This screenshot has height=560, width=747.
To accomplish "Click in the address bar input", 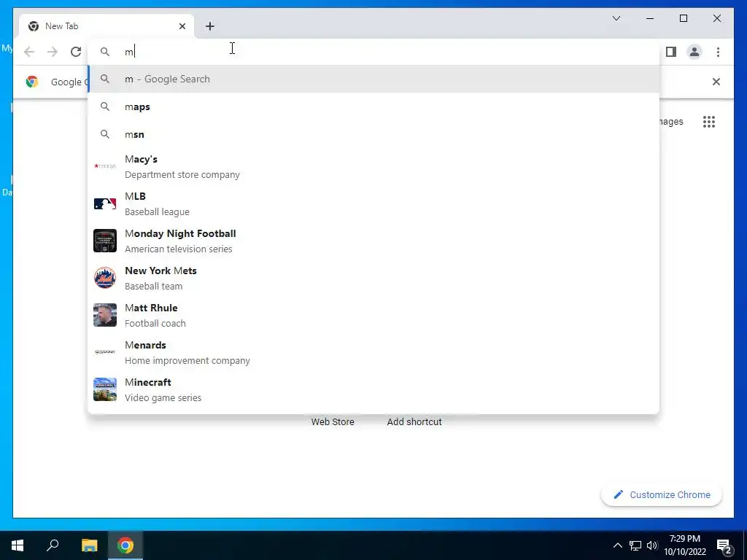I will [x=374, y=52].
